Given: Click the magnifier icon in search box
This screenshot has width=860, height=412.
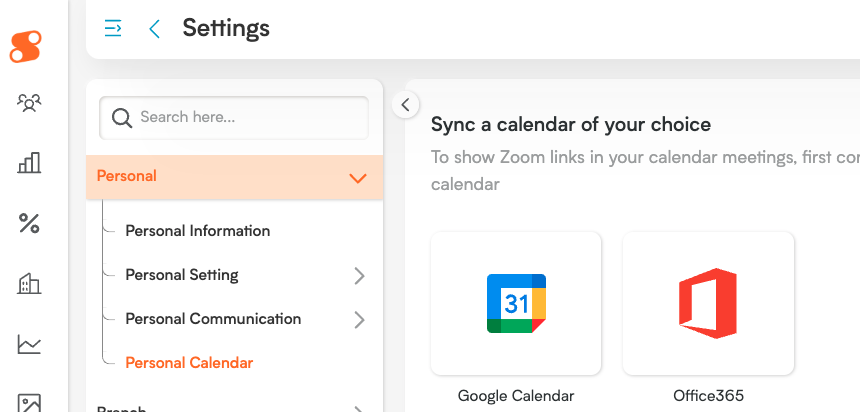Looking at the screenshot, I should coord(122,118).
